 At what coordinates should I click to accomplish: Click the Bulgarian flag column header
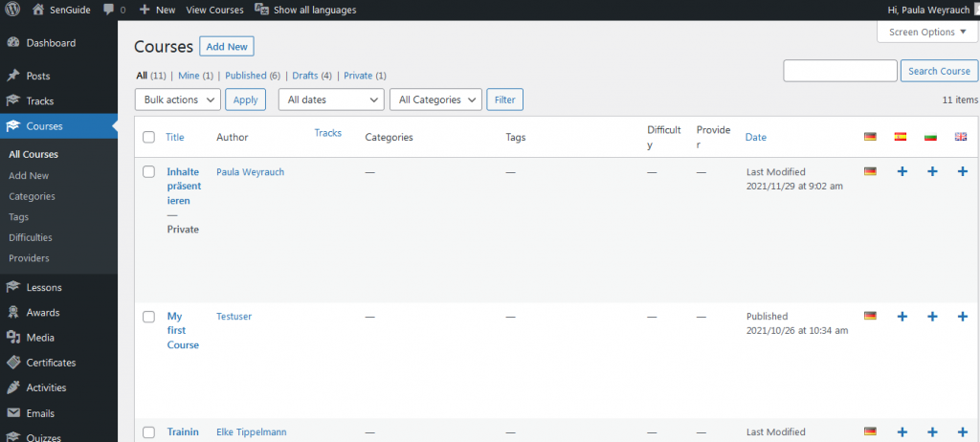click(x=930, y=137)
